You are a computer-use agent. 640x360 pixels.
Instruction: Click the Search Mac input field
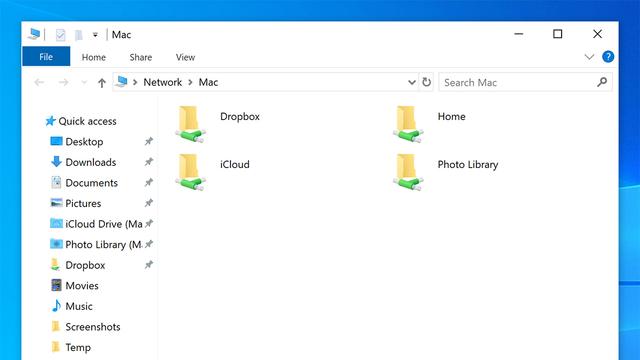(518, 82)
